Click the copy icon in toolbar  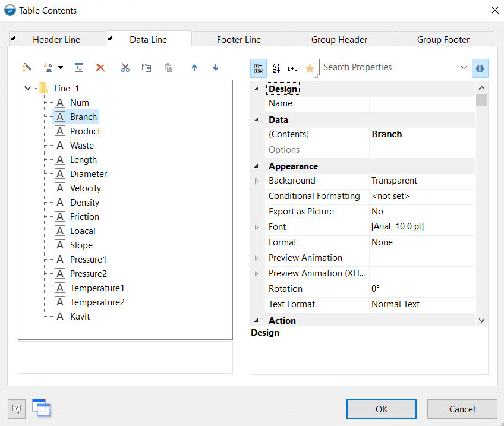(x=146, y=68)
